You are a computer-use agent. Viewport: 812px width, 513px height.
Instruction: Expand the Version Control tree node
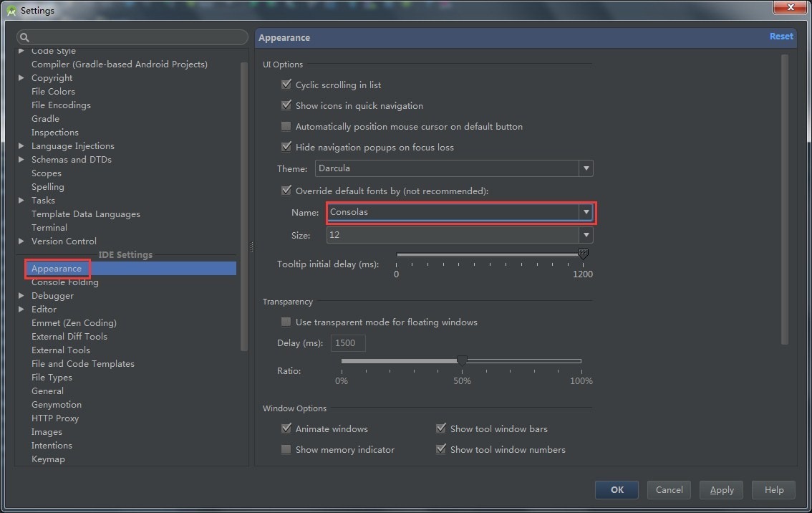point(21,241)
